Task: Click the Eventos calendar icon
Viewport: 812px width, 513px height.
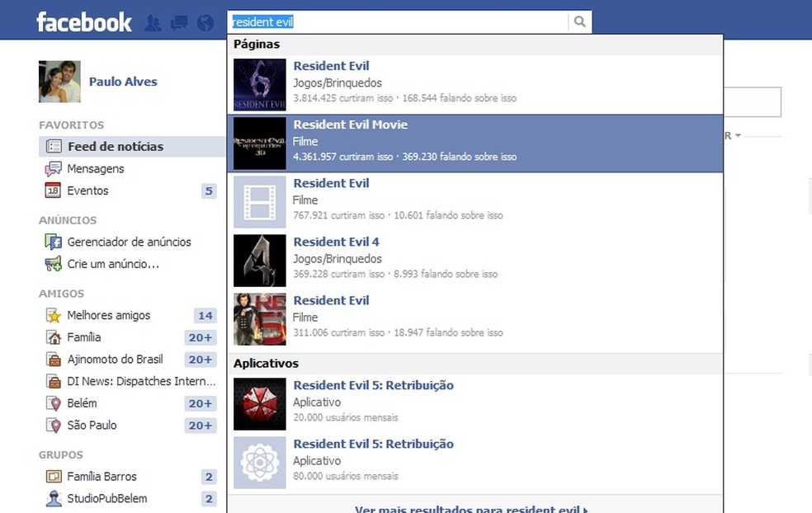Action: tap(53, 191)
